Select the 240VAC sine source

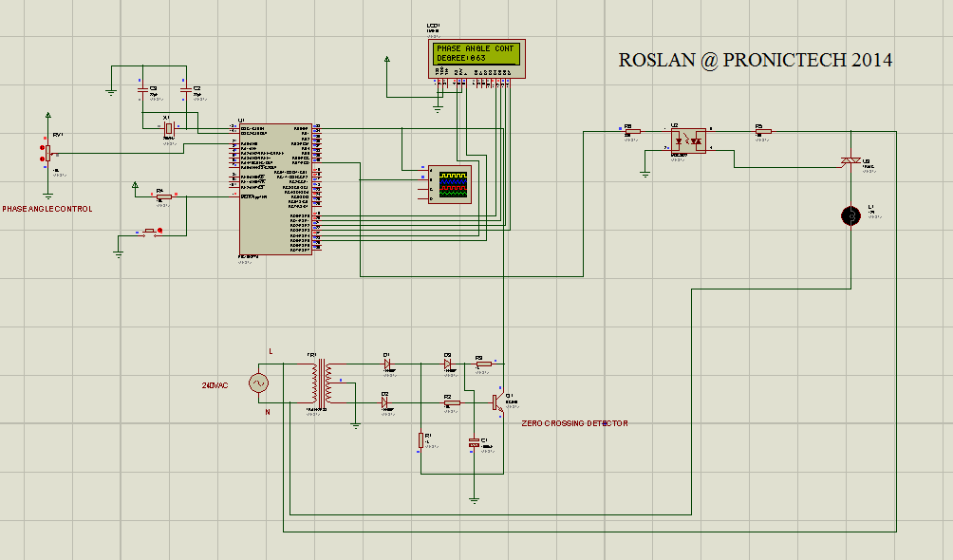pos(259,382)
